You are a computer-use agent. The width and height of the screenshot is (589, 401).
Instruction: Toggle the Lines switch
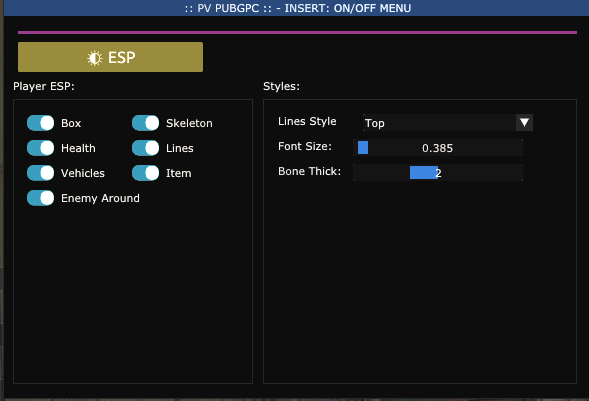click(x=146, y=148)
